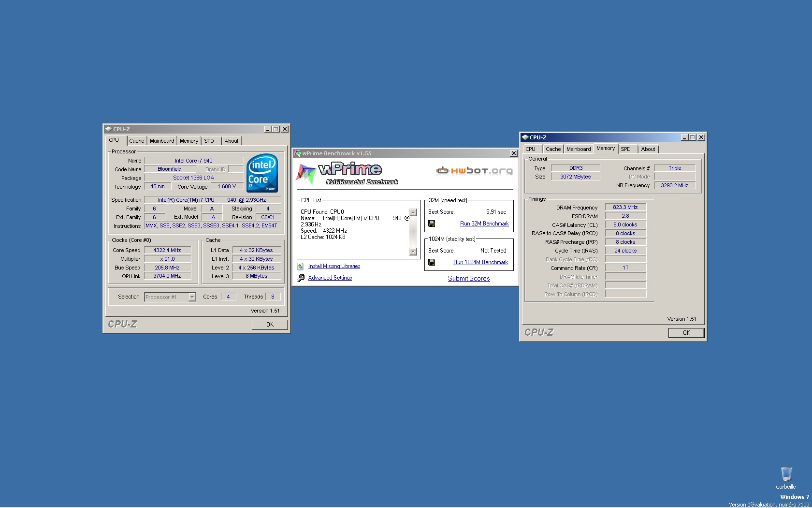Click the wPrime title bar icon
812x508 pixels.
click(x=298, y=153)
